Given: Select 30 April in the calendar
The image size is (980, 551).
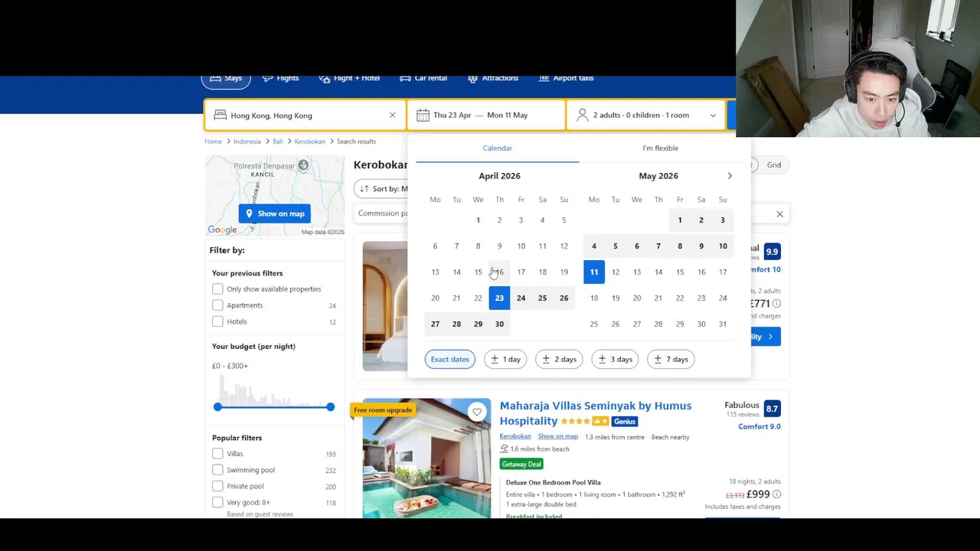Looking at the screenshot, I should click(499, 324).
